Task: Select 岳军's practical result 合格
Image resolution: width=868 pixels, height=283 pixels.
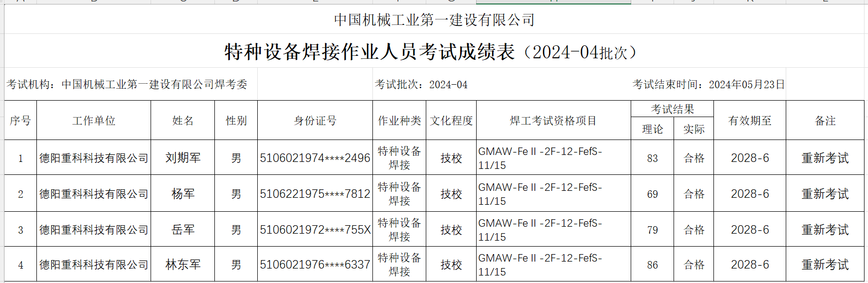Action: pyautogui.click(x=694, y=229)
